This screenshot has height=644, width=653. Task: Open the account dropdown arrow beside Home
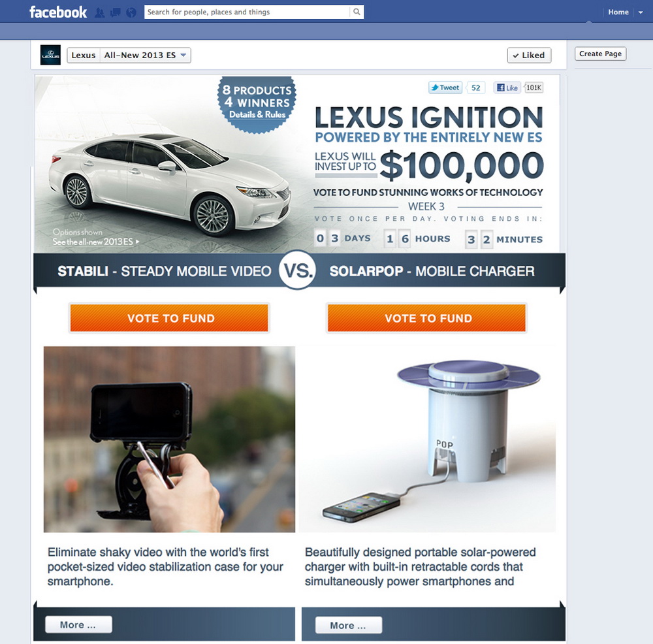point(641,12)
